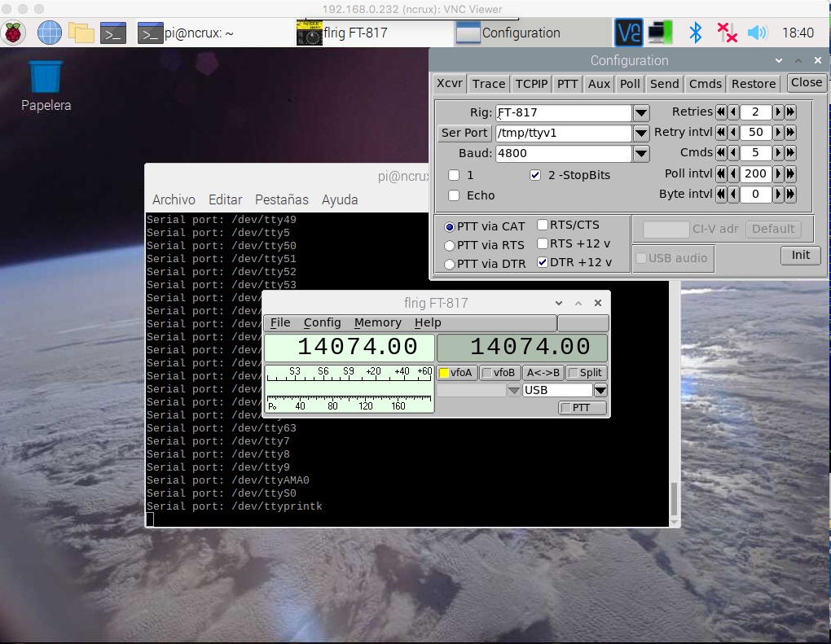Enable the Echo checkbox
This screenshot has height=644, width=831.
(454, 195)
